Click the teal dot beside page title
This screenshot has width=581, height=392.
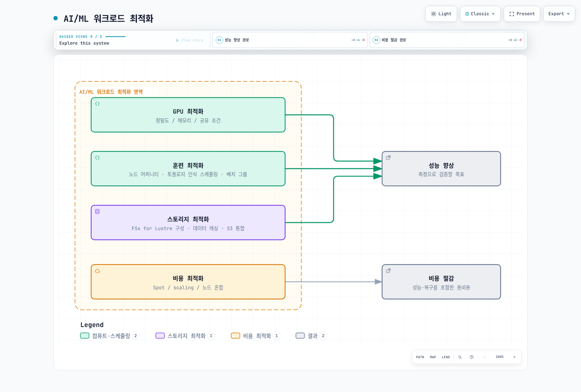pos(56,18)
